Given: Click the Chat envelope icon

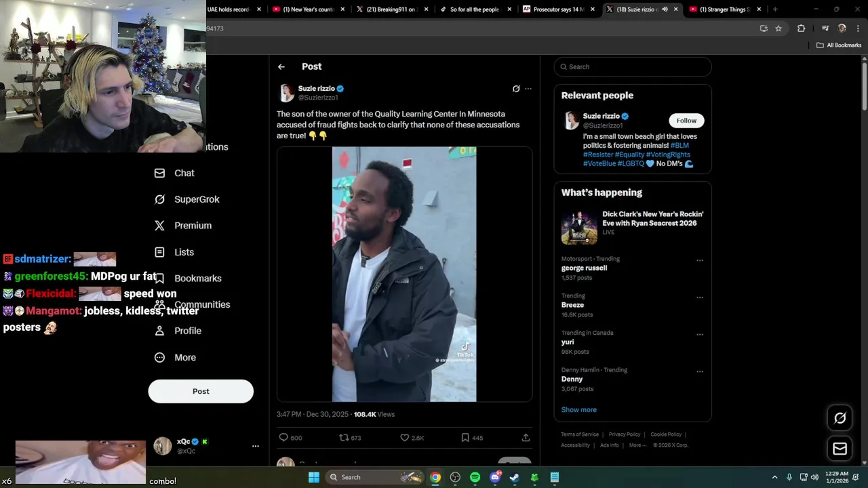Looking at the screenshot, I should [x=159, y=174].
